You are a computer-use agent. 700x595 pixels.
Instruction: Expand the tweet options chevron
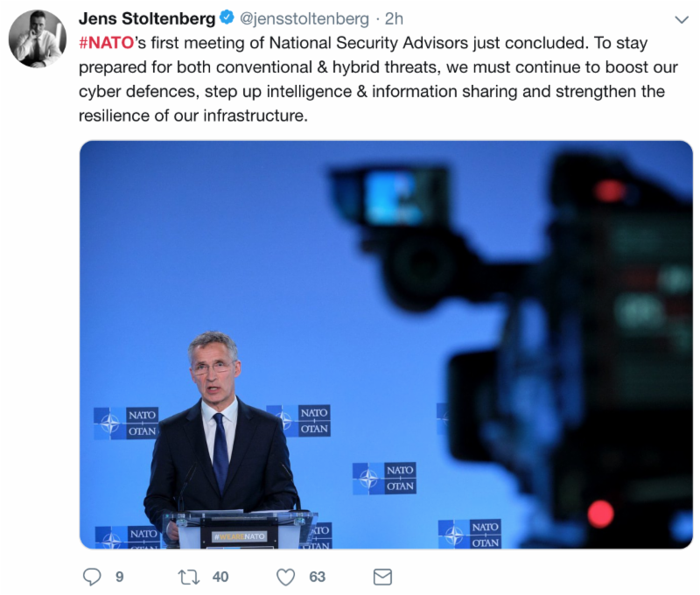682,19
